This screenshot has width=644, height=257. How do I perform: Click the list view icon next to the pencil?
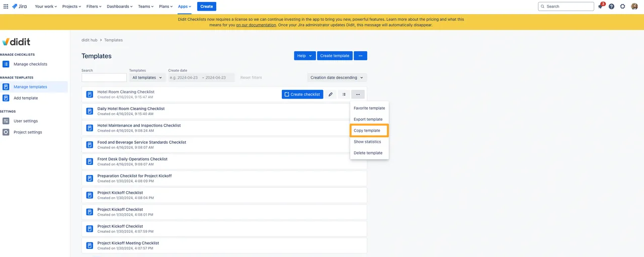point(344,95)
